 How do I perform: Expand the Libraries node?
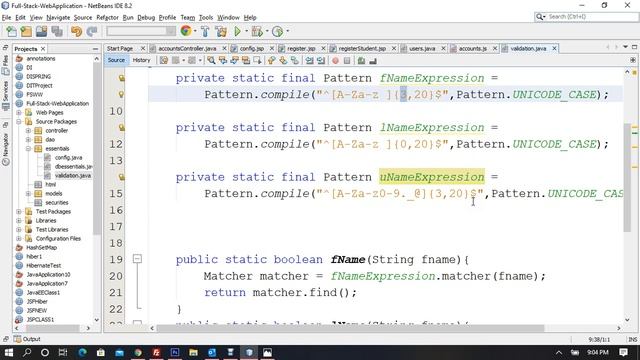(19, 220)
